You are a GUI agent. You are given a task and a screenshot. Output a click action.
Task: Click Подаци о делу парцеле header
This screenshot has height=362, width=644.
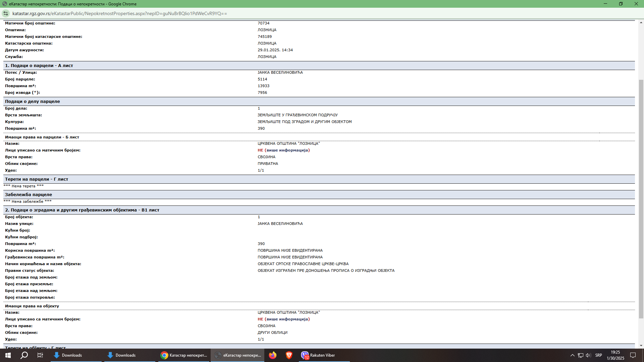point(319,102)
